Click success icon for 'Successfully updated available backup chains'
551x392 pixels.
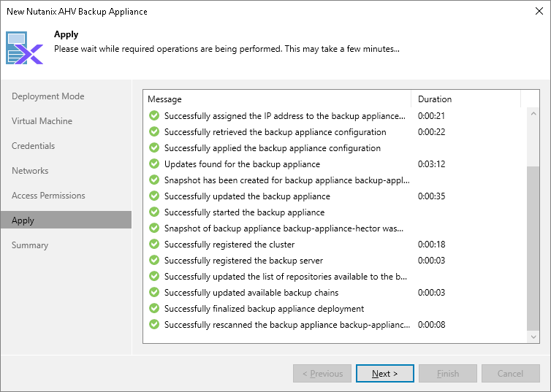tap(154, 293)
